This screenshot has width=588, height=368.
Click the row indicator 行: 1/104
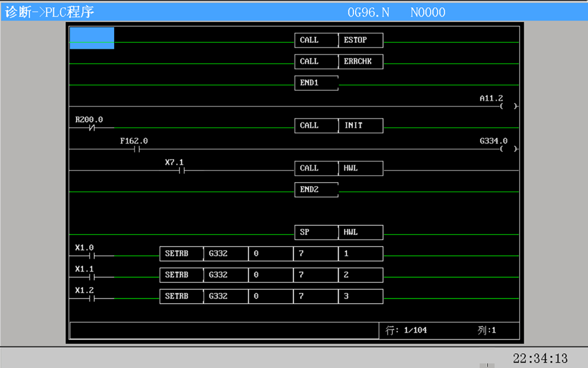pos(406,330)
